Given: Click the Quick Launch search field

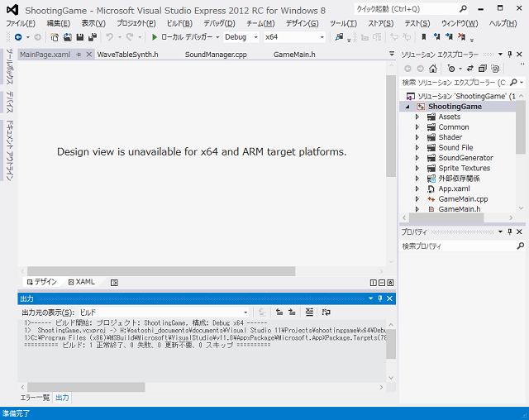Looking at the screenshot, I should (397, 8).
